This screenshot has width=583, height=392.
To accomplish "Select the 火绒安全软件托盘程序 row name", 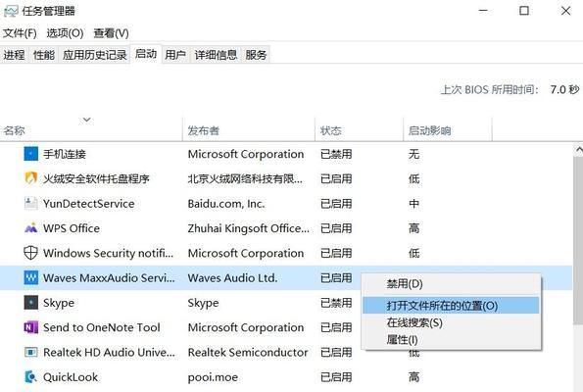I will pyautogui.click(x=96, y=179).
